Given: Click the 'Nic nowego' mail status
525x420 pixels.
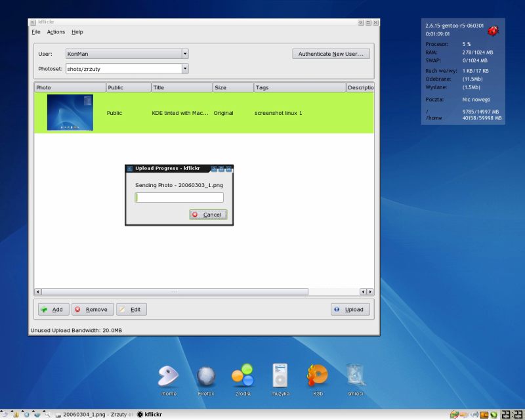Looking at the screenshot, I should [x=476, y=100].
